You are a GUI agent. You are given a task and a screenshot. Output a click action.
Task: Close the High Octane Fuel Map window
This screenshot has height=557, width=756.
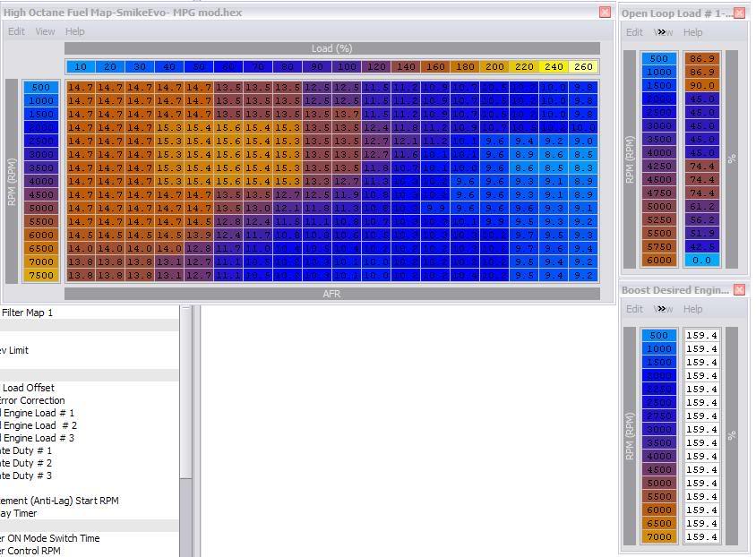(605, 12)
